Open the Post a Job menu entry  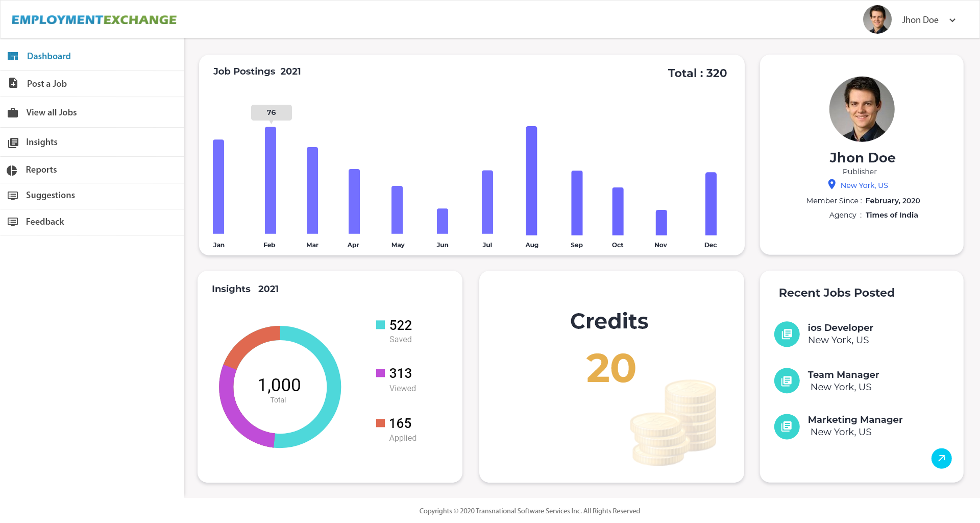click(46, 83)
